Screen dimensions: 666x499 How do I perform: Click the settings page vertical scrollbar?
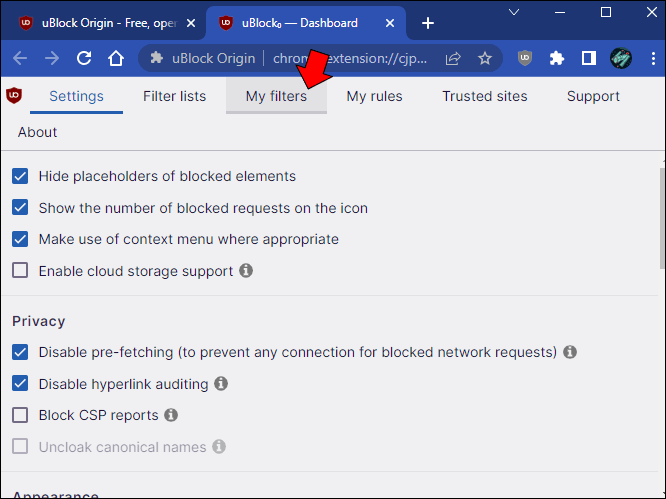pos(662,218)
